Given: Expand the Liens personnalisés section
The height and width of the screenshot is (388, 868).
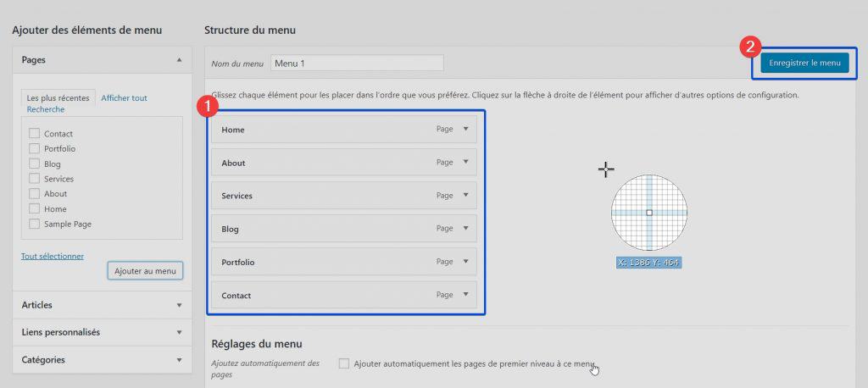Looking at the screenshot, I should tap(179, 332).
